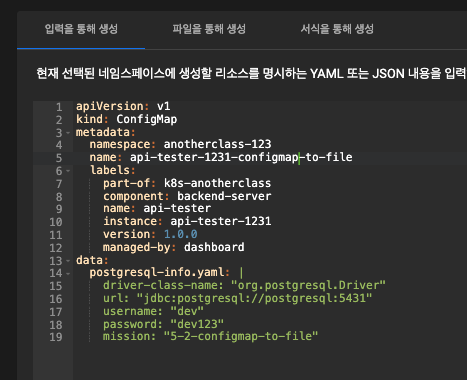Click the api-tester label name value
The height and width of the screenshot is (380, 467).
pyautogui.click(x=177, y=208)
